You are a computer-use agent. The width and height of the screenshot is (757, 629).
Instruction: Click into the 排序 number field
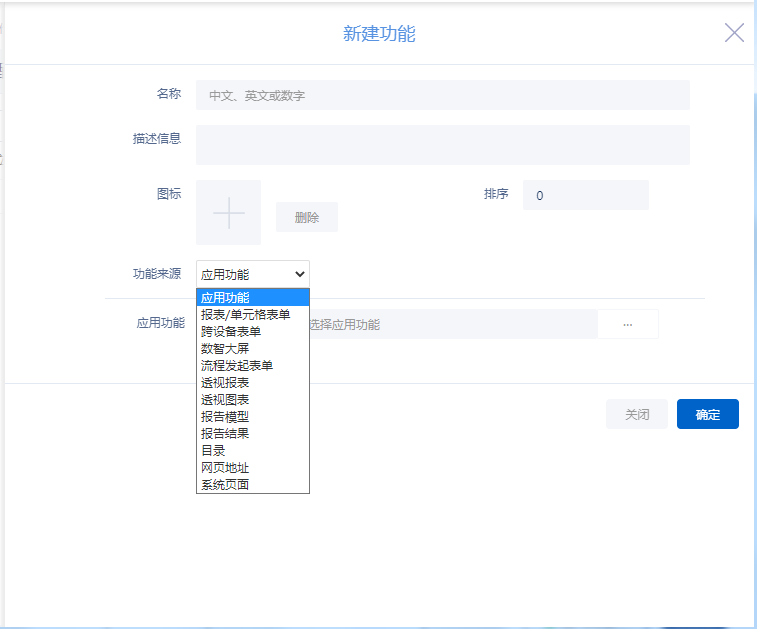[x=585, y=195]
